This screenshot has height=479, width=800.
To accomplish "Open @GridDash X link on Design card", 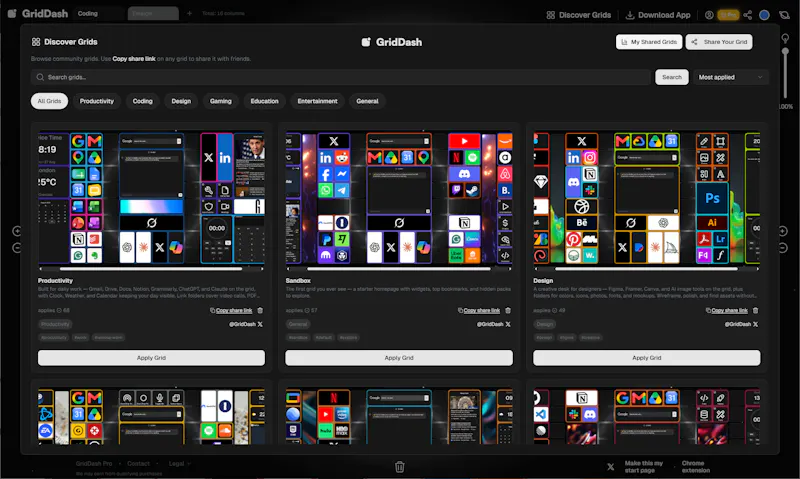I will point(741,324).
